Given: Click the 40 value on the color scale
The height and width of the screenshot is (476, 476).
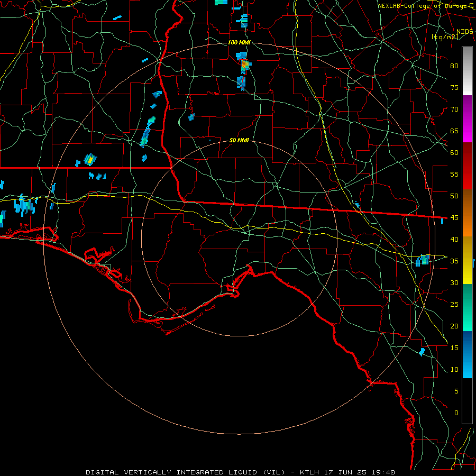Looking at the screenshot, I should coord(454,240).
